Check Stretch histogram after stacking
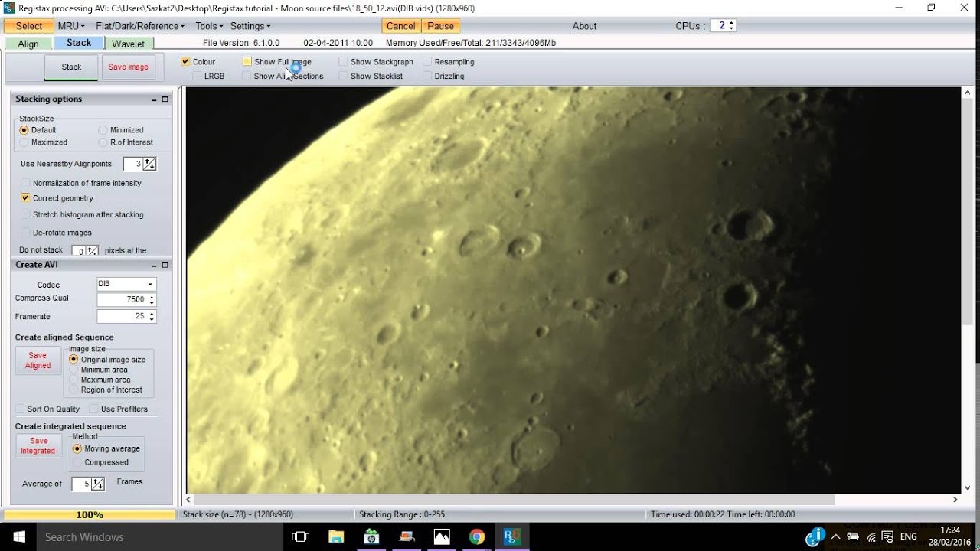 coord(25,214)
